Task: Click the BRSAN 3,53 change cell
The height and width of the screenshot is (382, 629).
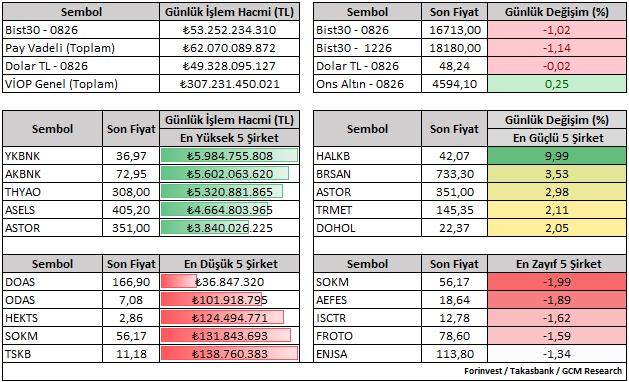Action: pyautogui.click(x=557, y=174)
